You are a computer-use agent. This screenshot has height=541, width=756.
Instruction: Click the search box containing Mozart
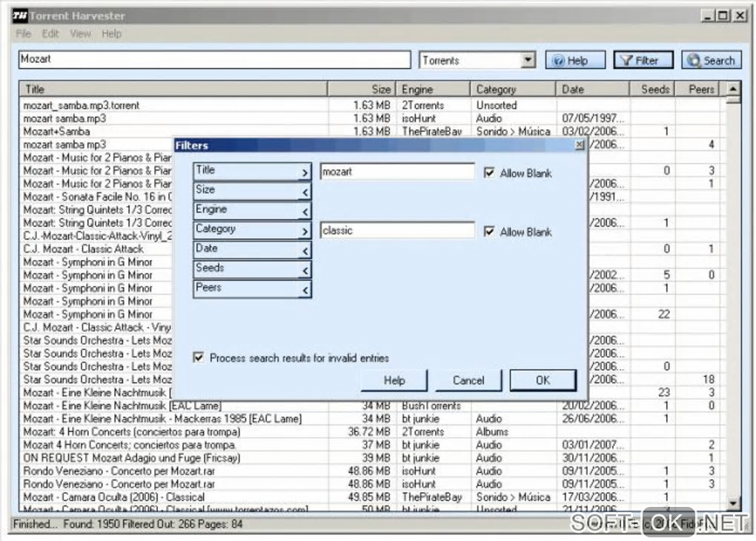pyautogui.click(x=214, y=59)
